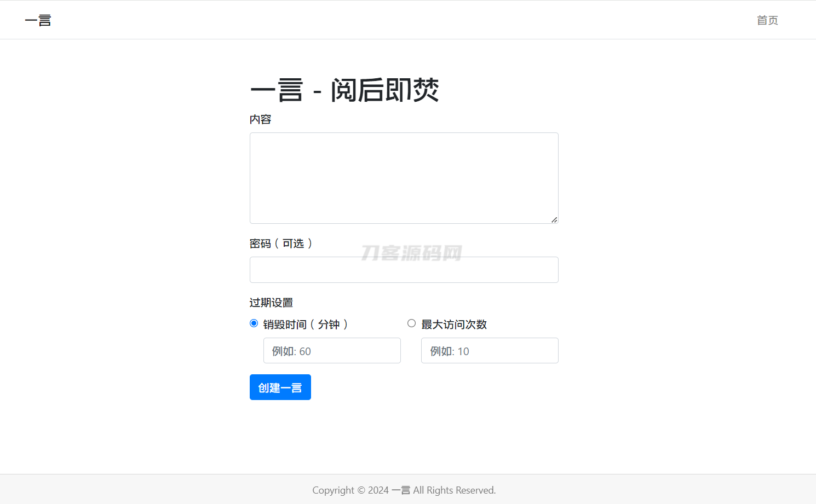Click the optional 密码 password field
This screenshot has height=504, width=816.
point(404,270)
